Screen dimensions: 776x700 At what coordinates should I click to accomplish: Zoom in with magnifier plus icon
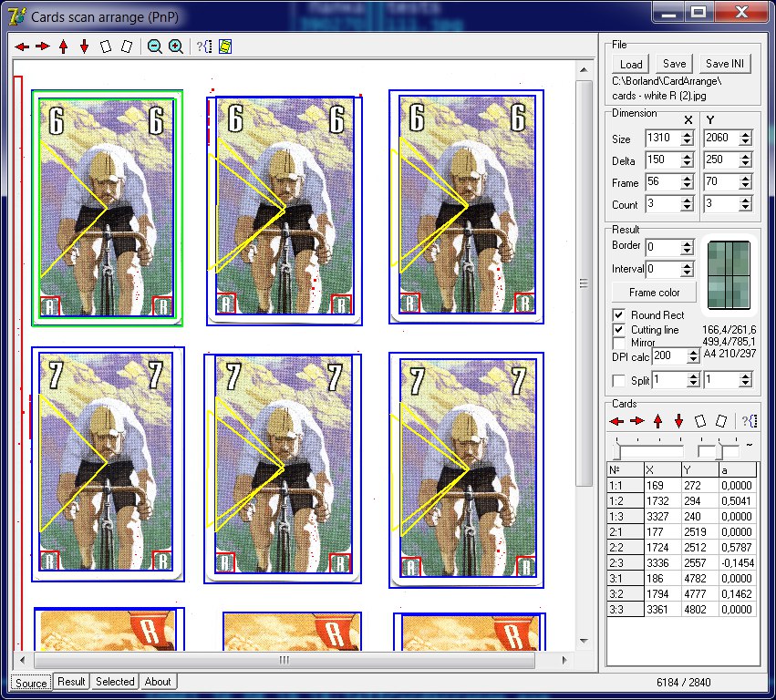point(176,46)
